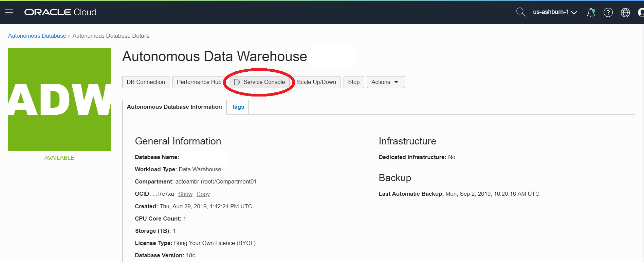Expand the Actions dropdown menu
Screen dimensions: 644x262
coord(386,82)
